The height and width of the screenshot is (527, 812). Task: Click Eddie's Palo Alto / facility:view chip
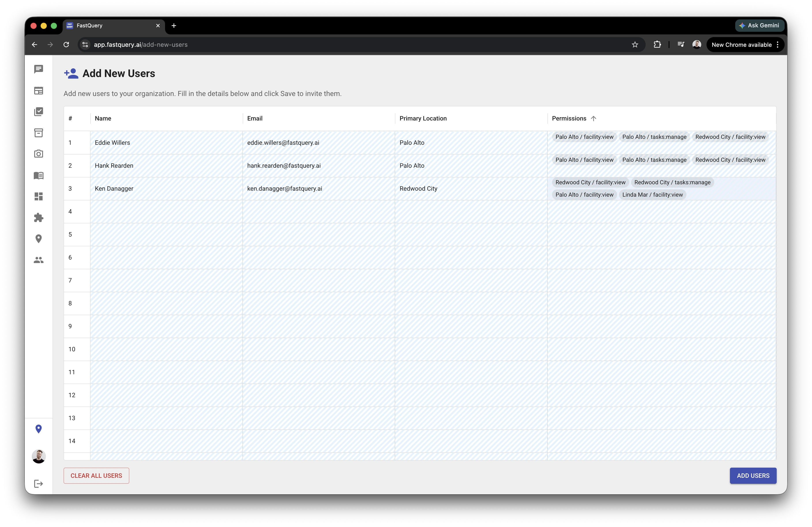(x=584, y=137)
